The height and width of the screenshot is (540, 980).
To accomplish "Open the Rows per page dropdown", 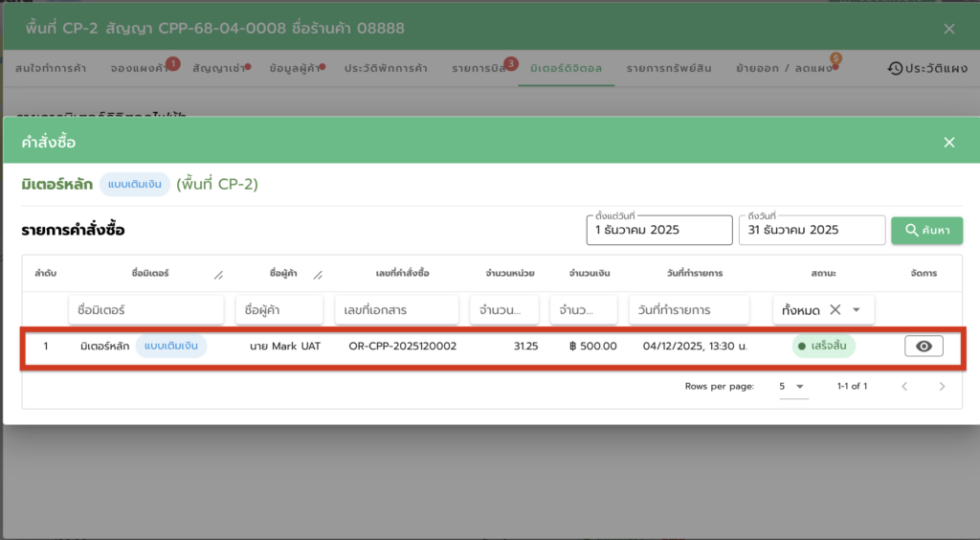I will point(794,387).
